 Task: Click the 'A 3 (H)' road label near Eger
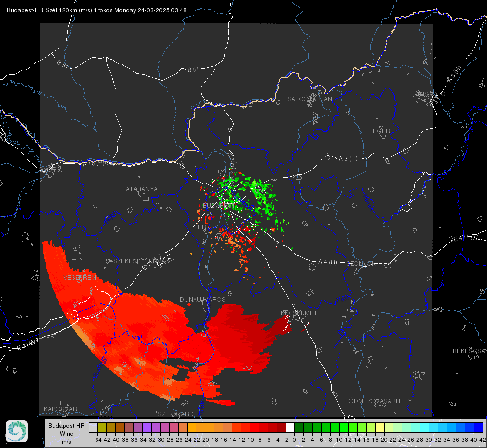tap(348, 159)
